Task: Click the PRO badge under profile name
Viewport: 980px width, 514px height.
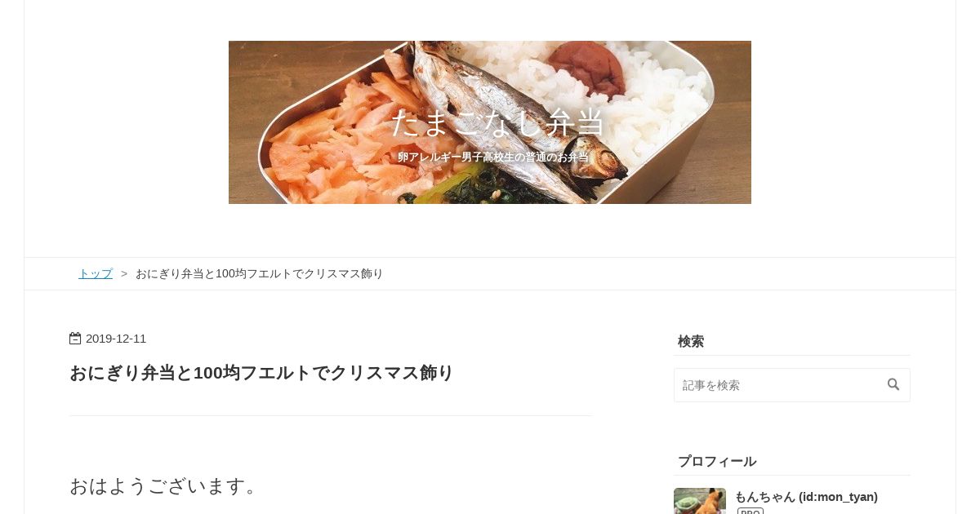Action: (751, 512)
